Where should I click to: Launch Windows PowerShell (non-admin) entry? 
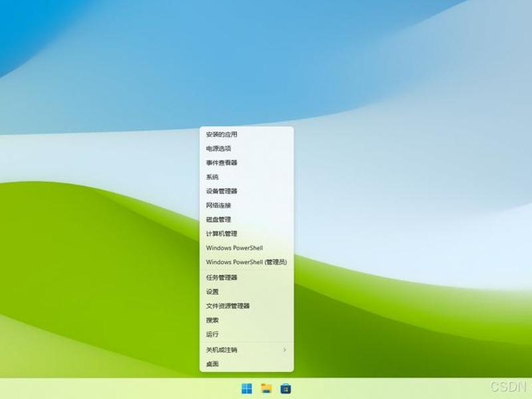[x=247, y=248]
